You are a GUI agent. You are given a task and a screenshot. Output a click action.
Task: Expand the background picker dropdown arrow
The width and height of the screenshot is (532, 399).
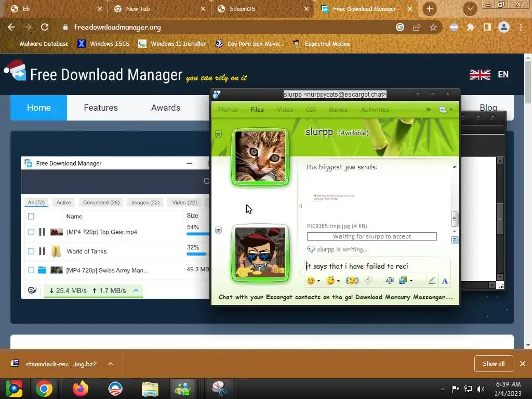point(411,281)
